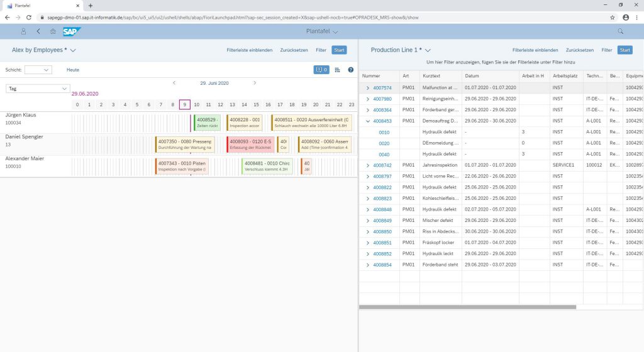Image resolution: width=644 pixels, height=352 pixels.
Task: Click the left panel Filter button
Action: (321, 50)
